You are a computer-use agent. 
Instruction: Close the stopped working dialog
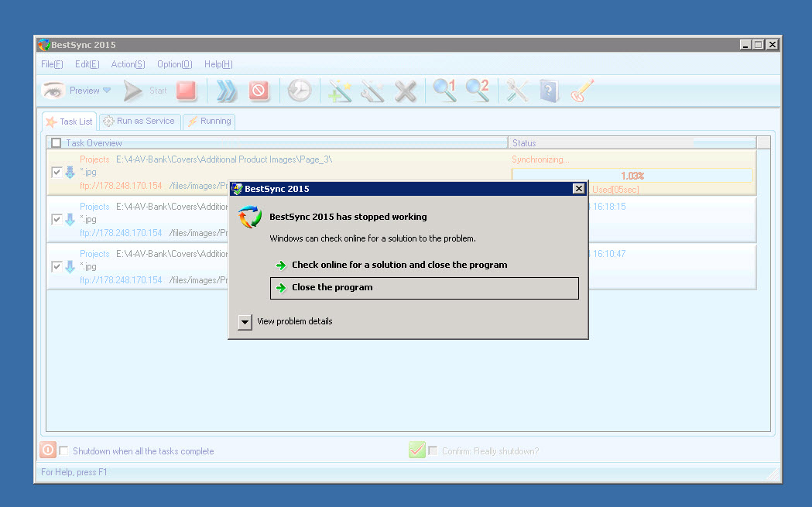click(x=578, y=189)
